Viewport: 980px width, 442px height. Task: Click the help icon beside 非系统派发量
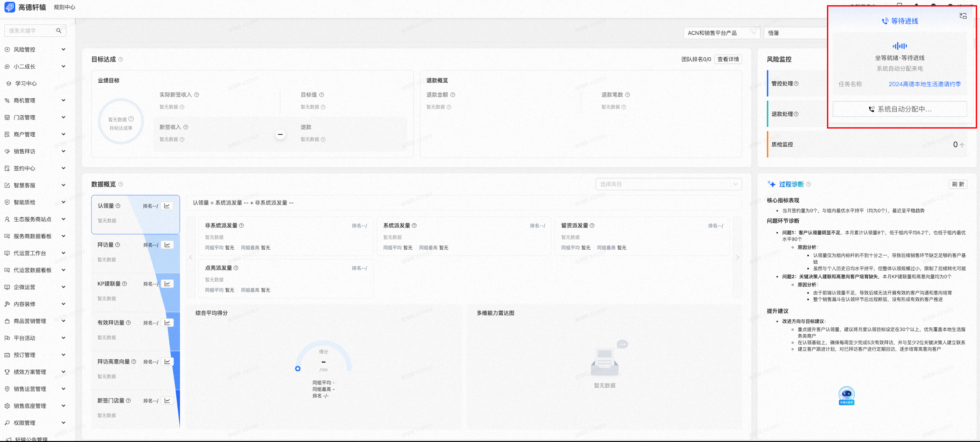pos(241,226)
